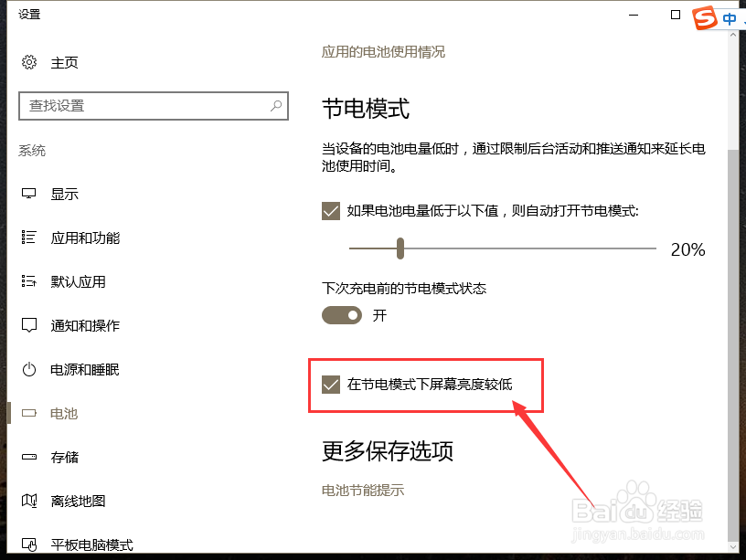Click the Storage drive icon
746x560 pixels.
(29, 457)
